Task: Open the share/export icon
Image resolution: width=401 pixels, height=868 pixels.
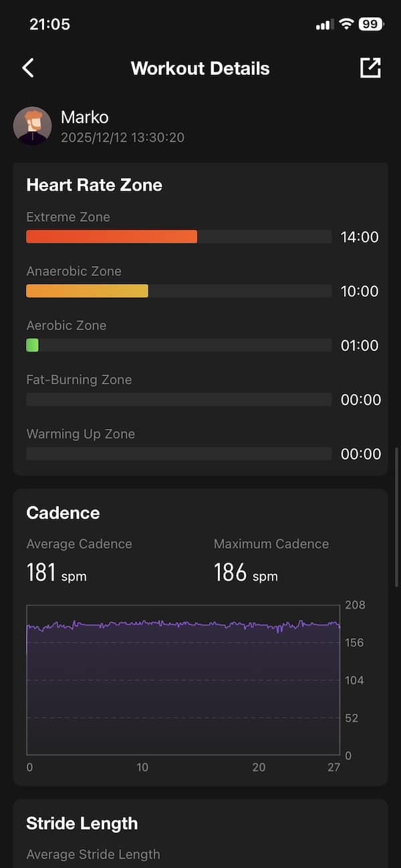Action: click(370, 68)
